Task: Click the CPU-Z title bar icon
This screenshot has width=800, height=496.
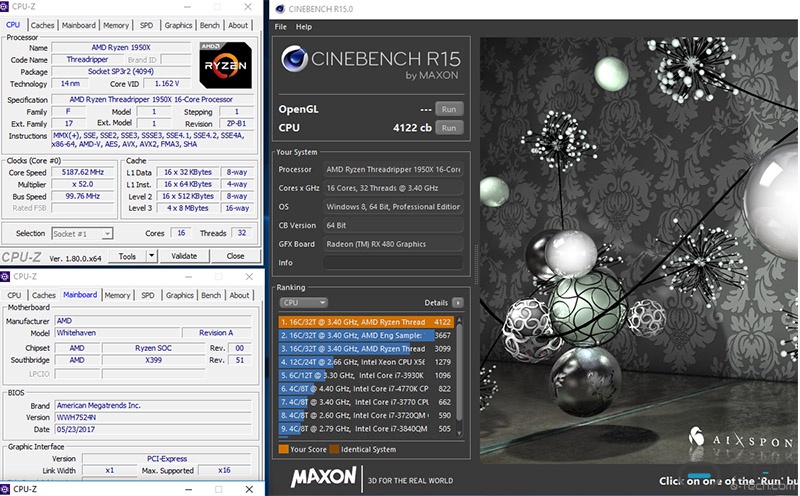Action: pos(8,8)
